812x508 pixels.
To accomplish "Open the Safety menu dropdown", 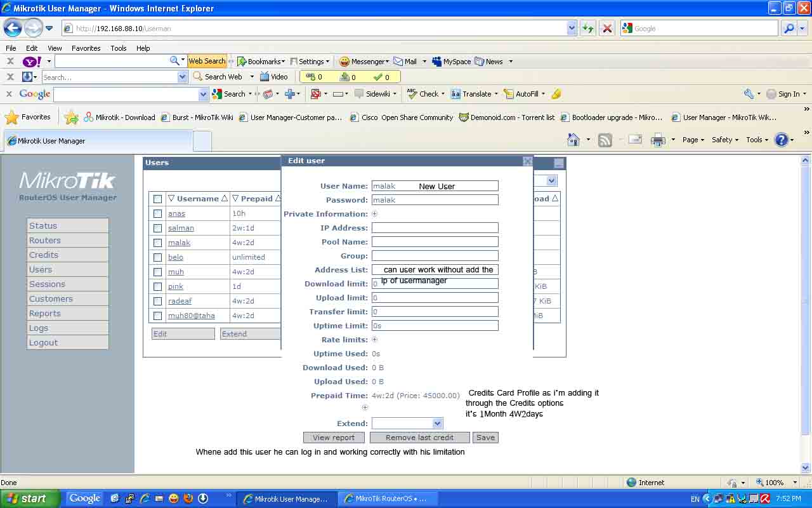I will [726, 140].
